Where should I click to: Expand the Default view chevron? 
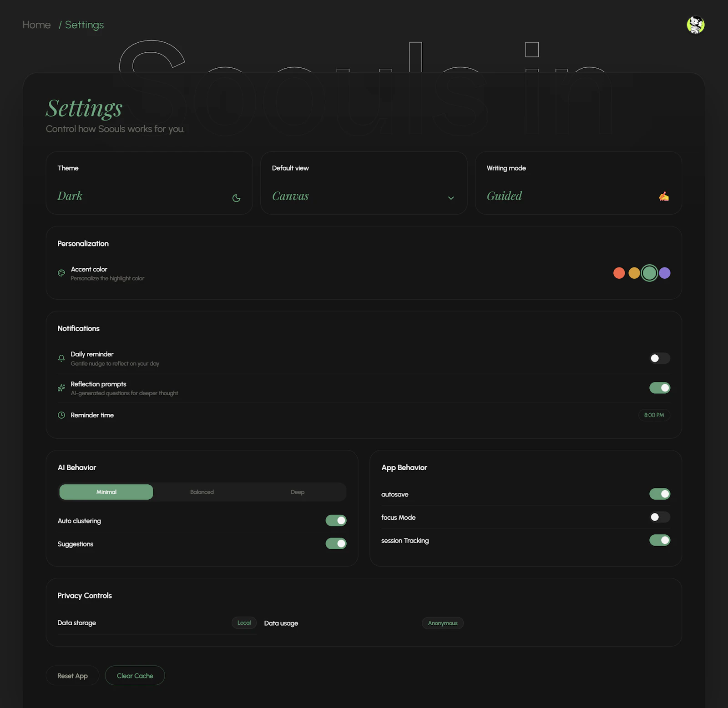click(451, 198)
